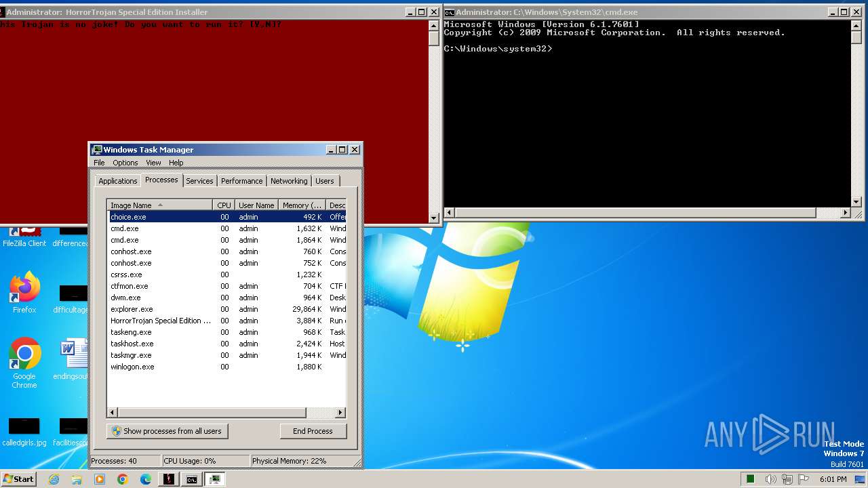
Task: Sort processes by Memory column
Action: [x=302, y=205]
